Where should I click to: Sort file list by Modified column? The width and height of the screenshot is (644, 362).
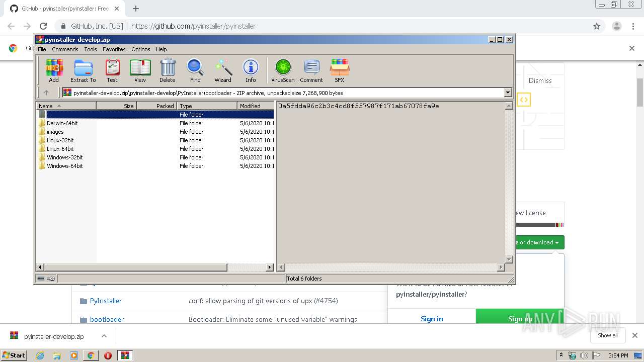pyautogui.click(x=256, y=106)
